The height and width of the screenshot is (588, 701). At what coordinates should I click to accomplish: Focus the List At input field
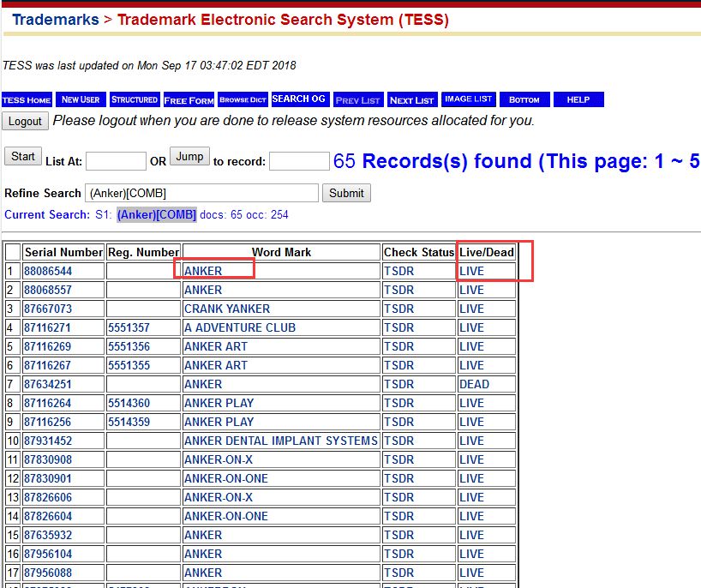coord(116,161)
